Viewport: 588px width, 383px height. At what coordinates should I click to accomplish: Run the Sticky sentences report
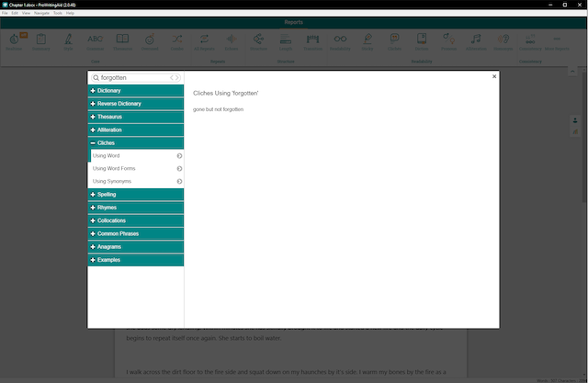point(367,41)
